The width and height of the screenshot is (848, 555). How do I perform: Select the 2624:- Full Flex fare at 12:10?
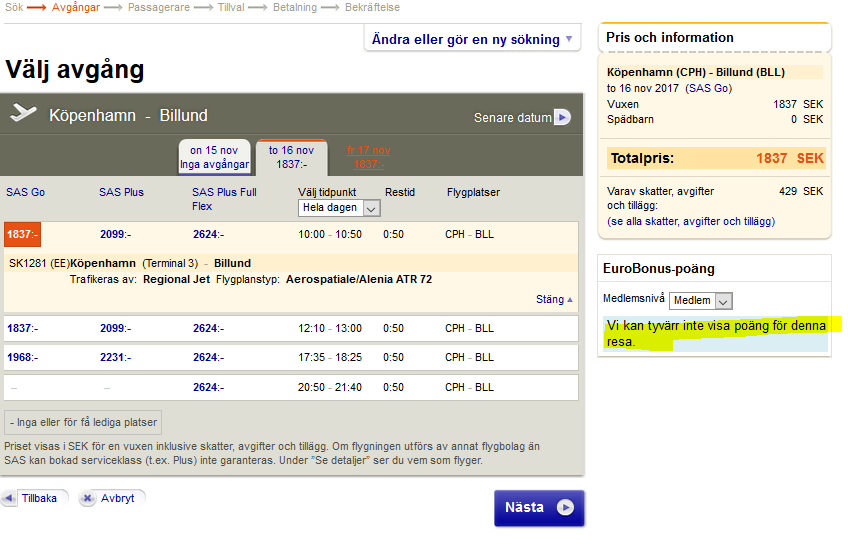point(208,328)
